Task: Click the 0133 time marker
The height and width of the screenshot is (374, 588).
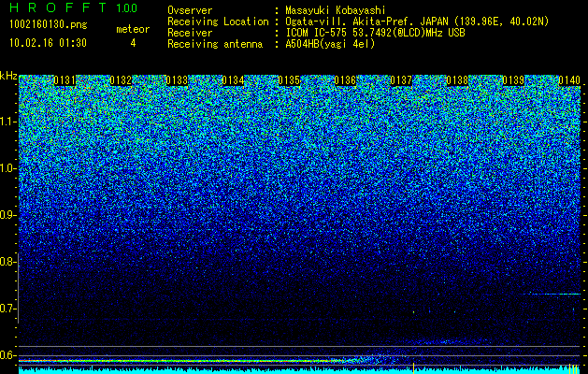Action: coord(177,80)
